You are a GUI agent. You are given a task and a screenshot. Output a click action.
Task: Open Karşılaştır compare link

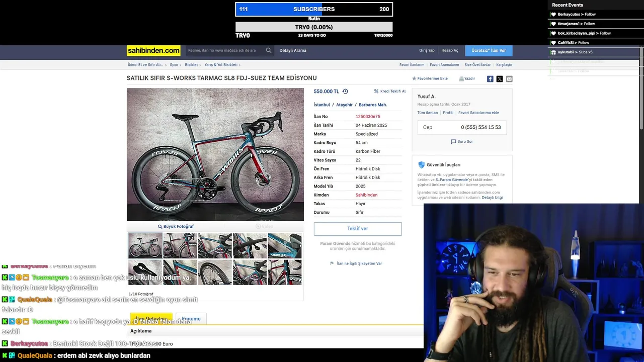click(504, 65)
